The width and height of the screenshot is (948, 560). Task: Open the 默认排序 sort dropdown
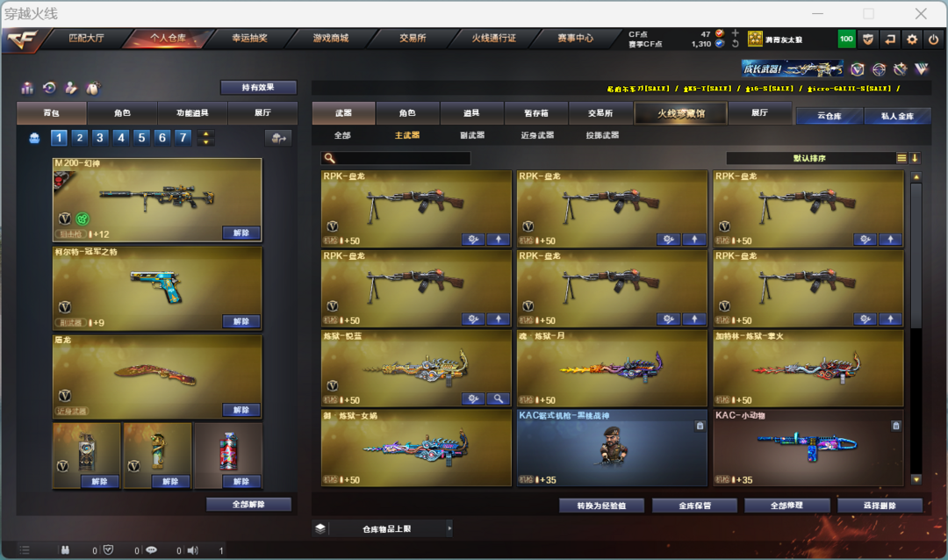pyautogui.click(x=809, y=158)
